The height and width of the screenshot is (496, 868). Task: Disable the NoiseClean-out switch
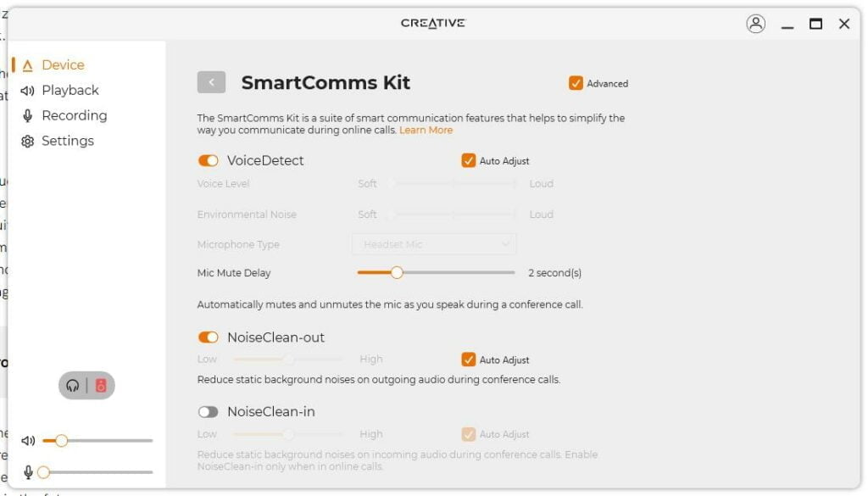pyautogui.click(x=208, y=337)
